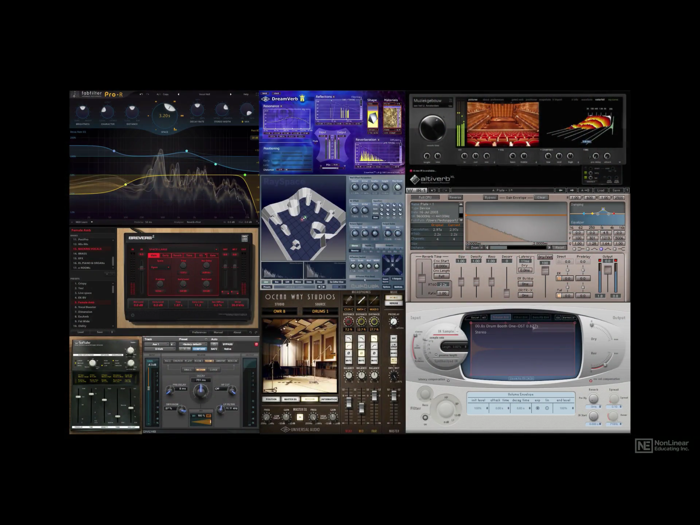Click the Ocean Way MASTER fader
The height and width of the screenshot is (525, 700).
point(393,396)
